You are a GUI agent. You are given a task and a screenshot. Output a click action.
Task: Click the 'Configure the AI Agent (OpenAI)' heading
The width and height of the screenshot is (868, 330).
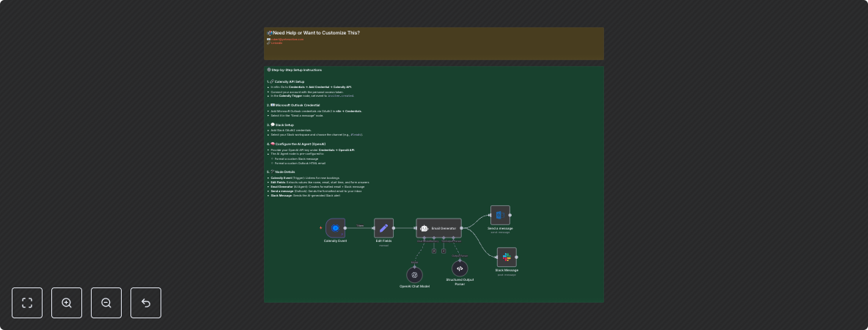click(x=300, y=144)
